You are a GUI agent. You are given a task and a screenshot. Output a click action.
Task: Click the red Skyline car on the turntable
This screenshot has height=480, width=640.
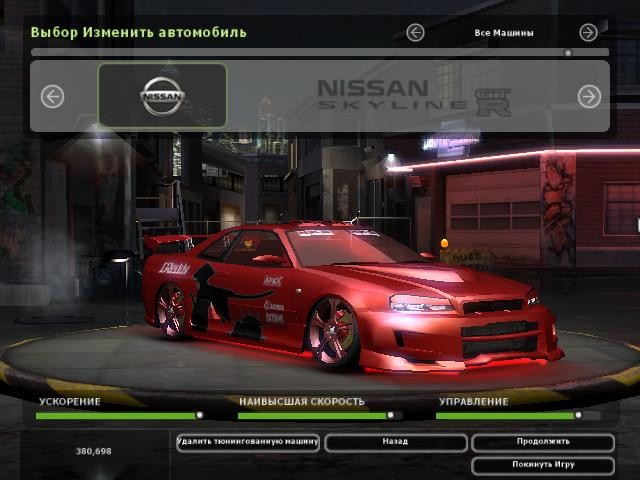point(353,295)
